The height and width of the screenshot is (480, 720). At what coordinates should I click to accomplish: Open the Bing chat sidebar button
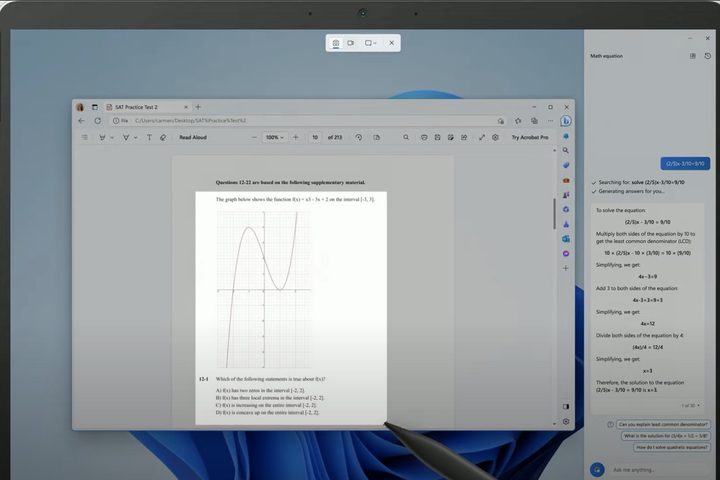click(566, 121)
